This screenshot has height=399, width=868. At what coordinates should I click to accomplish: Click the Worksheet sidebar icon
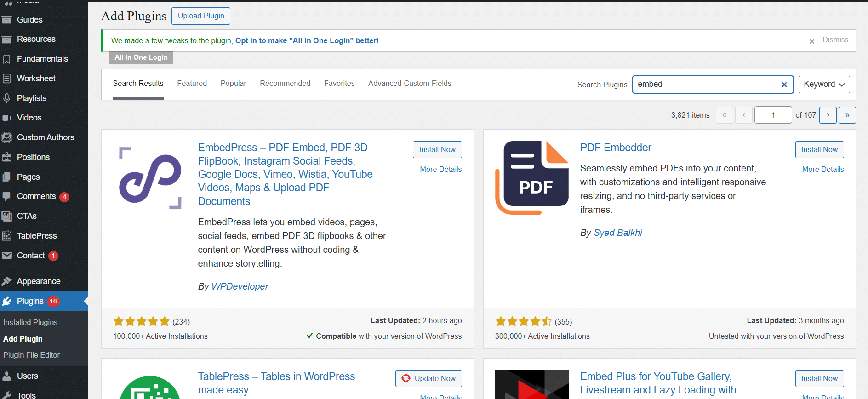pos(7,79)
